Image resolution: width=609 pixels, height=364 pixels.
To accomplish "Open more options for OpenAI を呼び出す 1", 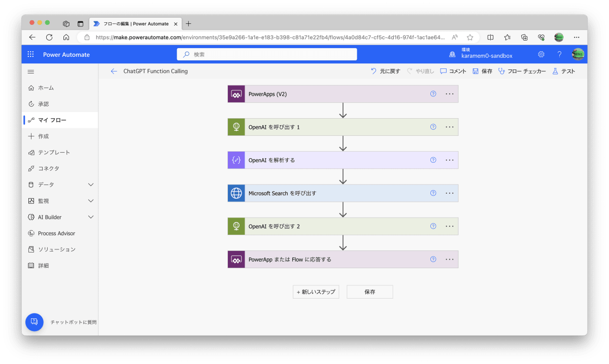I will pyautogui.click(x=449, y=127).
